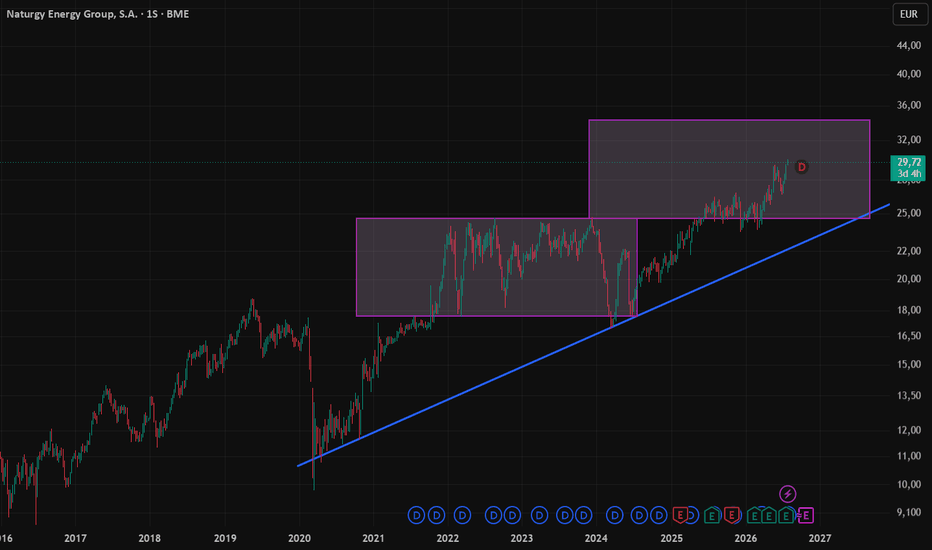
Task: Click the 40,00 price axis label
Action: pos(909,74)
